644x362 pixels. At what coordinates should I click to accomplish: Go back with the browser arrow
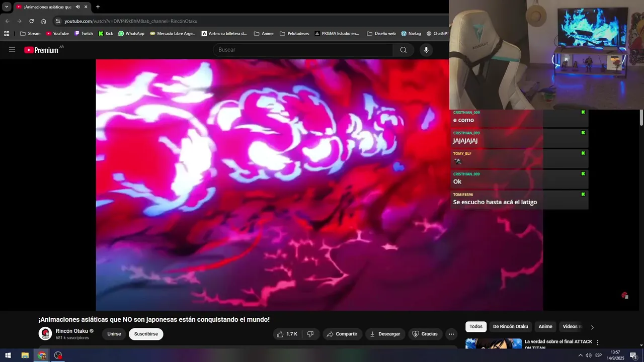click(x=7, y=21)
